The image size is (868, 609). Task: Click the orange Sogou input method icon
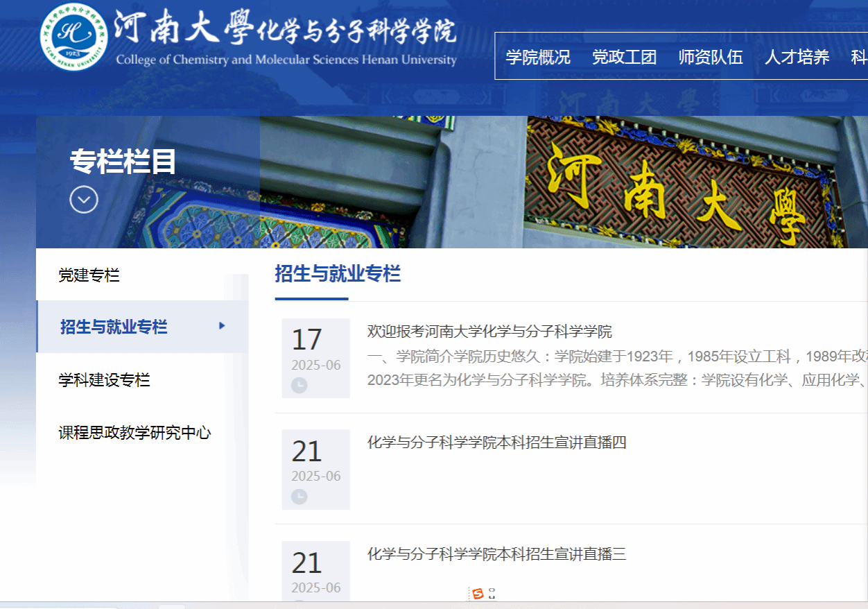(x=477, y=593)
